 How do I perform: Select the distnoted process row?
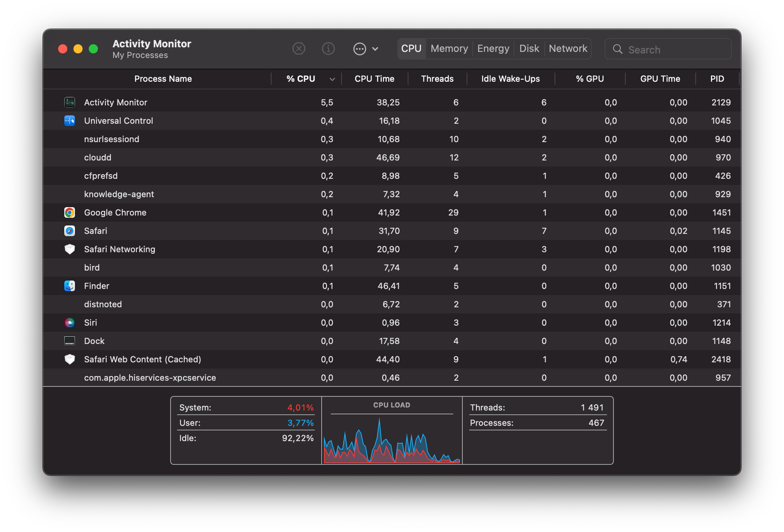(x=392, y=305)
